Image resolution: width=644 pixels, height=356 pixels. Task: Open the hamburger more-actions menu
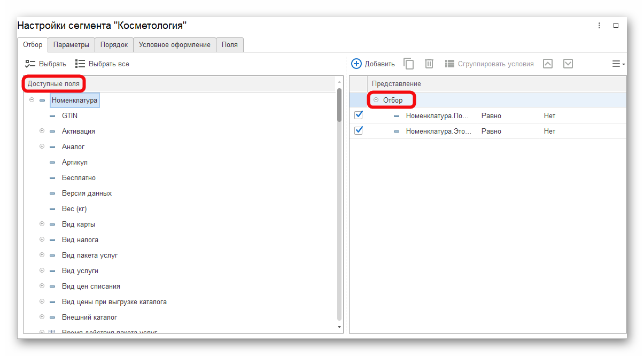pos(618,64)
